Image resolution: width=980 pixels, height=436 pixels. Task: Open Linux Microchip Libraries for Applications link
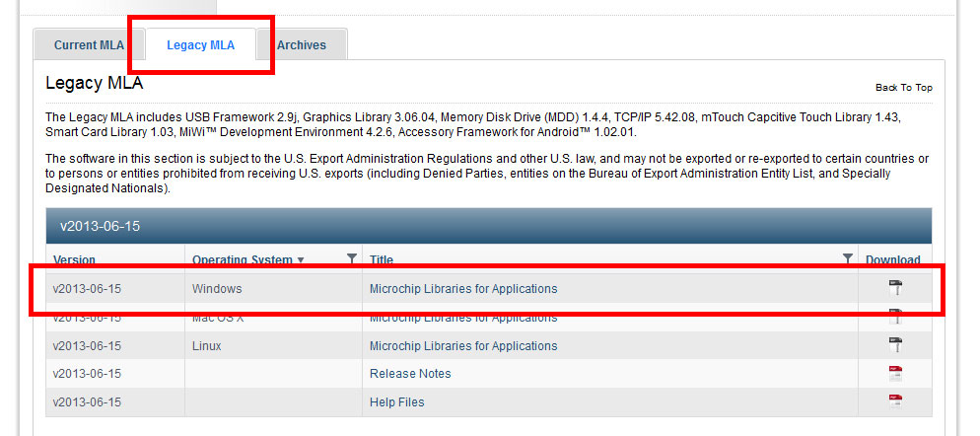pos(462,346)
